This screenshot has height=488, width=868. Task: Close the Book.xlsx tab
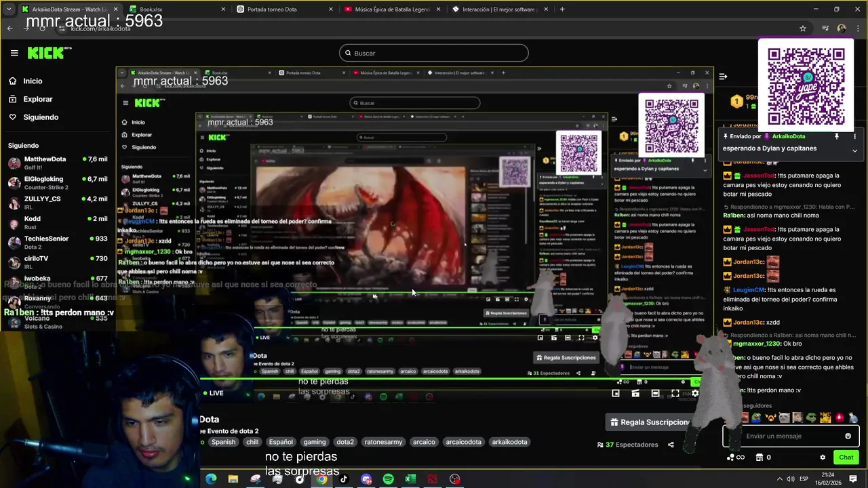pos(223,9)
